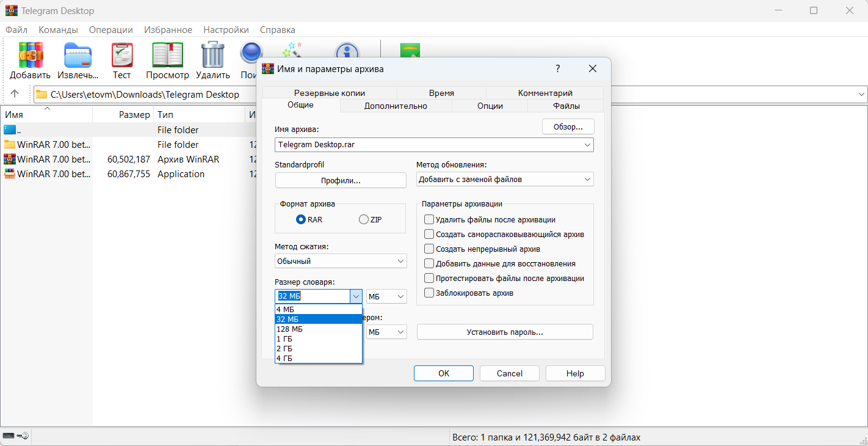Click the folder icon in the path bar
The width and height of the screenshot is (868, 446).
[42, 94]
